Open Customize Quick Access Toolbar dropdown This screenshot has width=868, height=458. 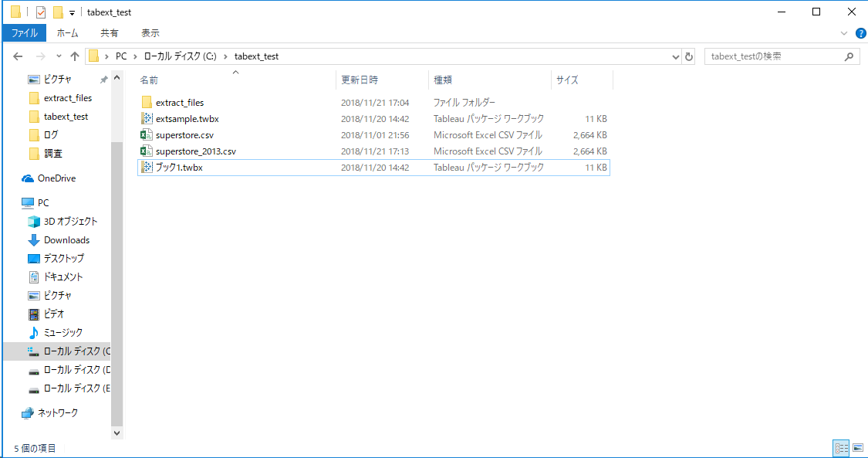[72, 12]
